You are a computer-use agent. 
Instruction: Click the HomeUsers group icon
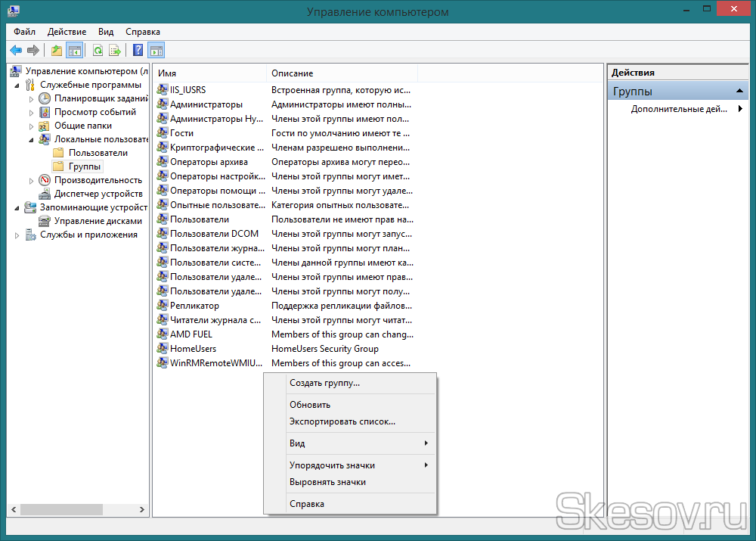[163, 349]
